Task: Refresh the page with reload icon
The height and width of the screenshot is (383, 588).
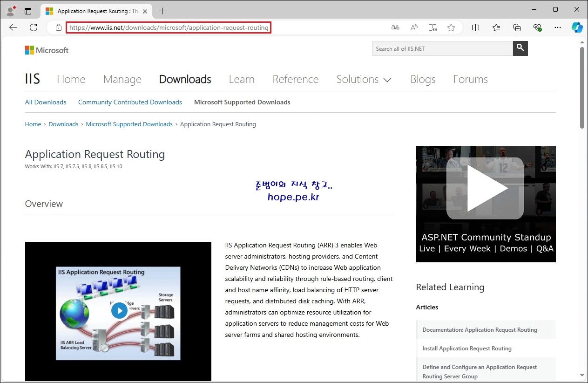Action: [x=34, y=27]
